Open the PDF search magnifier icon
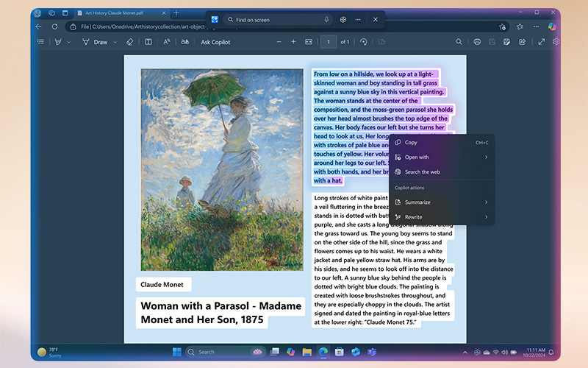Viewport: 588px width, 368px height. pyautogui.click(x=459, y=42)
